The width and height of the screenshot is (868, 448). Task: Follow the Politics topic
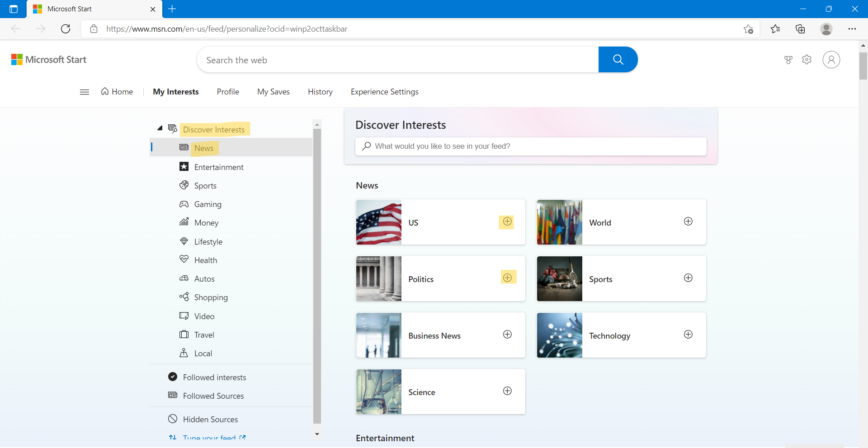coord(507,277)
